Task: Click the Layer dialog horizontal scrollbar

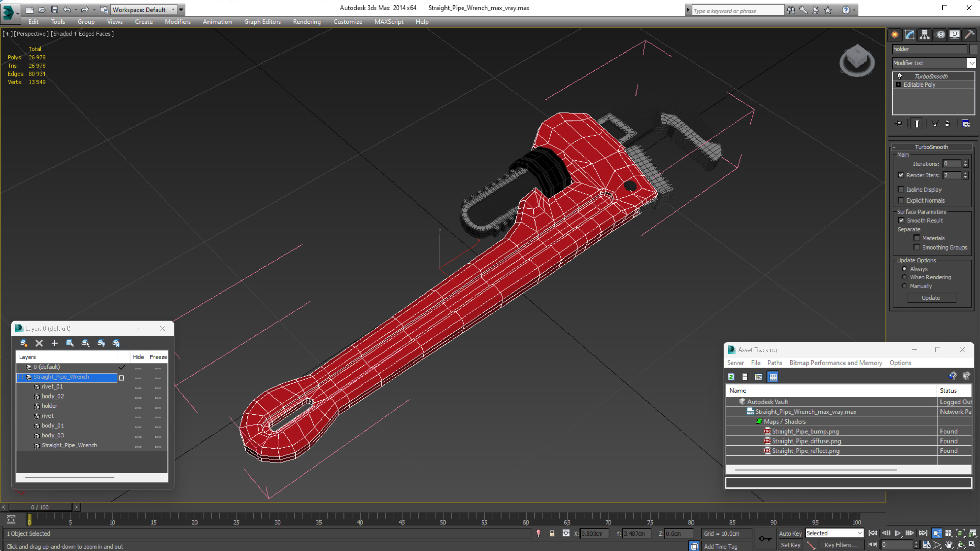Action: pyautogui.click(x=70, y=477)
